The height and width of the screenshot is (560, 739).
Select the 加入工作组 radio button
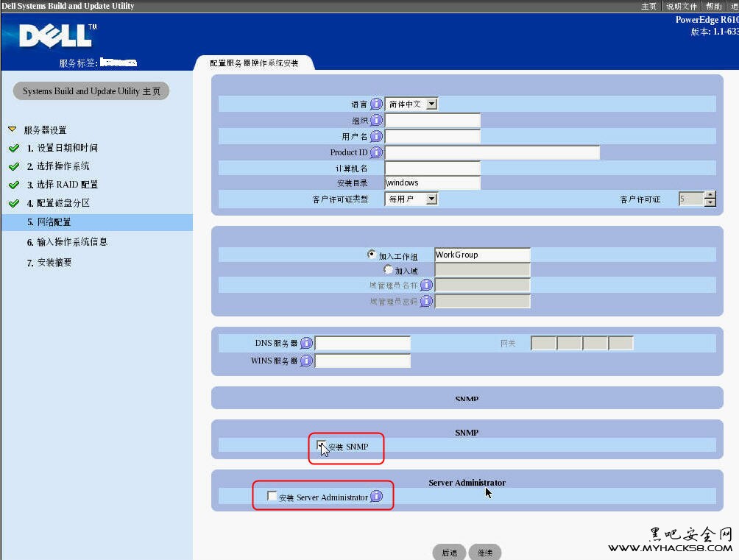pos(372,255)
